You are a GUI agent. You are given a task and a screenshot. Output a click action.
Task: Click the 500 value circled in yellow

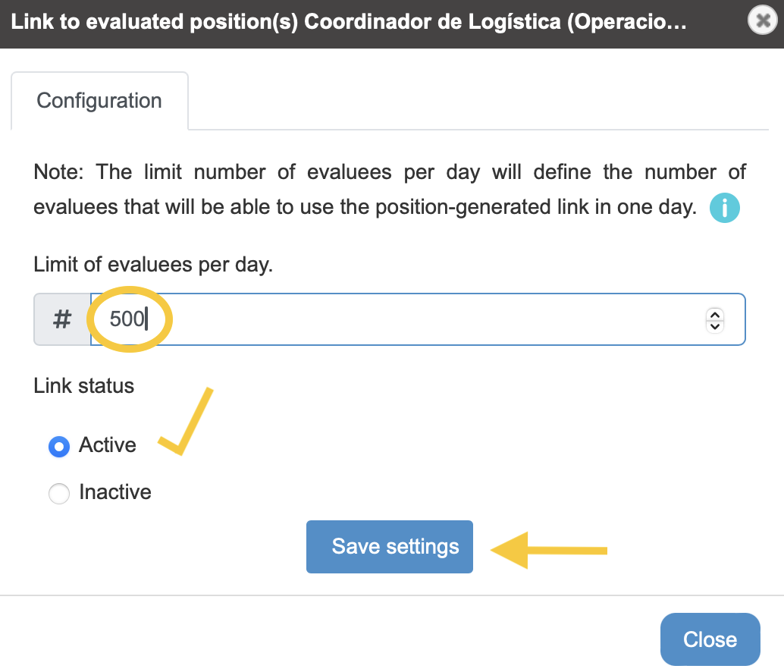click(127, 319)
